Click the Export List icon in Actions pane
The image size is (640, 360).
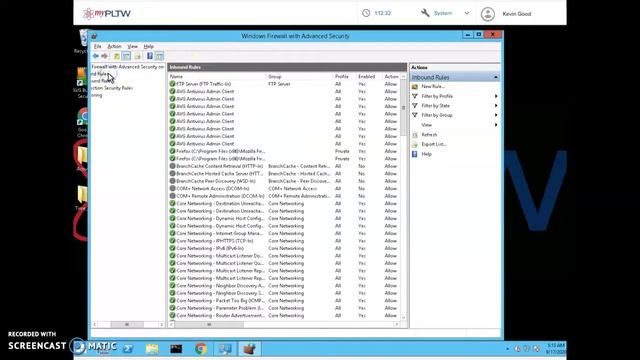pos(415,144)
